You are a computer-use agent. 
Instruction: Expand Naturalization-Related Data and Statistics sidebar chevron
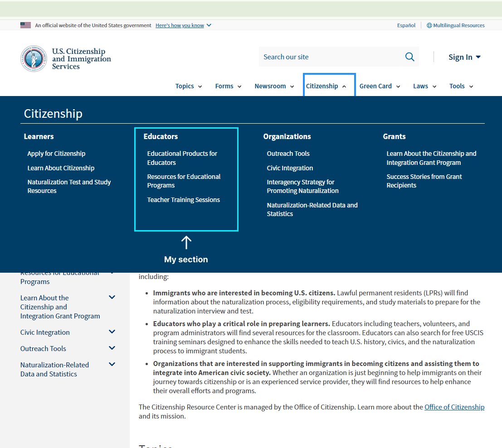[112, 364]
